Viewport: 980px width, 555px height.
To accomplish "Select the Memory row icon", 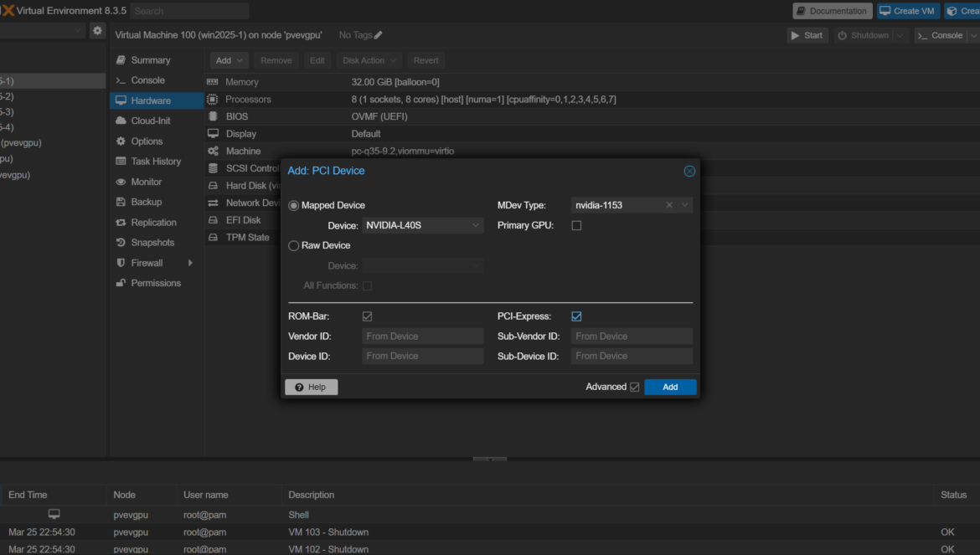I will pyautogui.click(x=213, y=82).
